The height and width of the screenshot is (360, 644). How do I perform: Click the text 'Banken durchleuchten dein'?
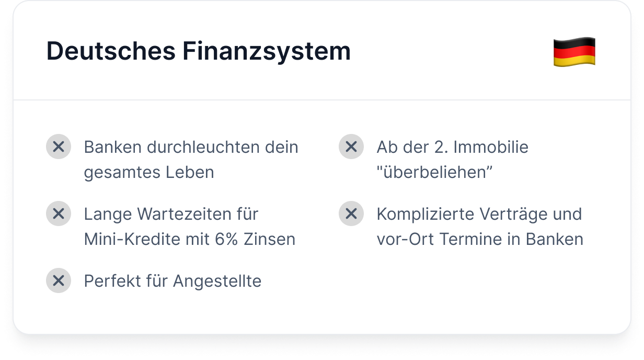pos(191,147)
